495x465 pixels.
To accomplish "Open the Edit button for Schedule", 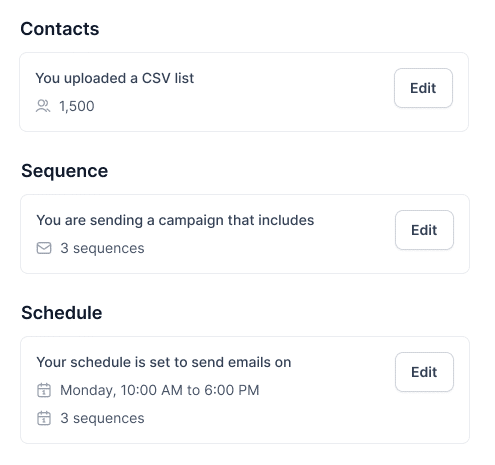I will (x=424, y=372).
